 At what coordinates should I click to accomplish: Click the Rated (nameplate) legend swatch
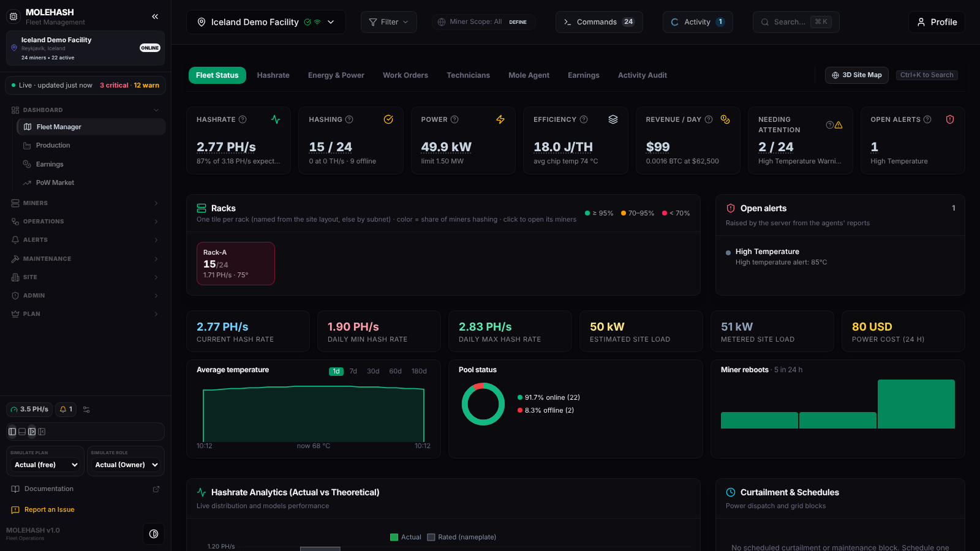point(431,538)
